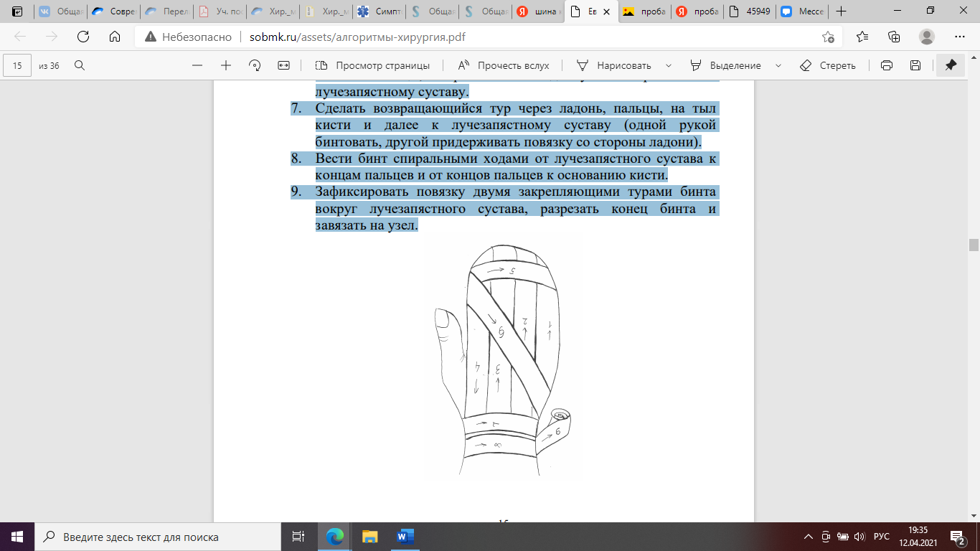The image size is (980, 551).
Task: Show hidden system tray icons
Action: [x=809, y=537]
